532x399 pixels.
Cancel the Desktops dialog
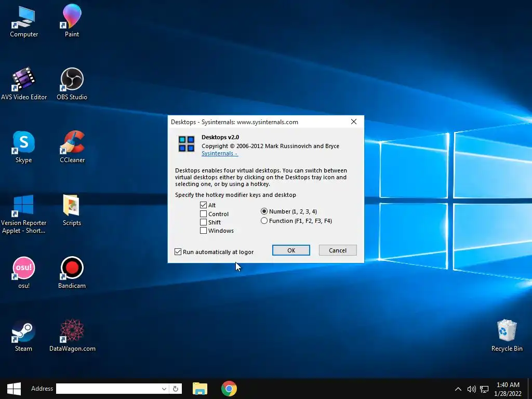pyautogui.click(x=338, y=250)
